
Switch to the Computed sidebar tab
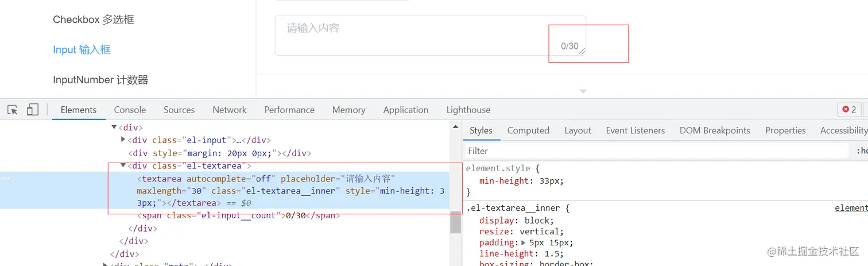tap(528, 130)
